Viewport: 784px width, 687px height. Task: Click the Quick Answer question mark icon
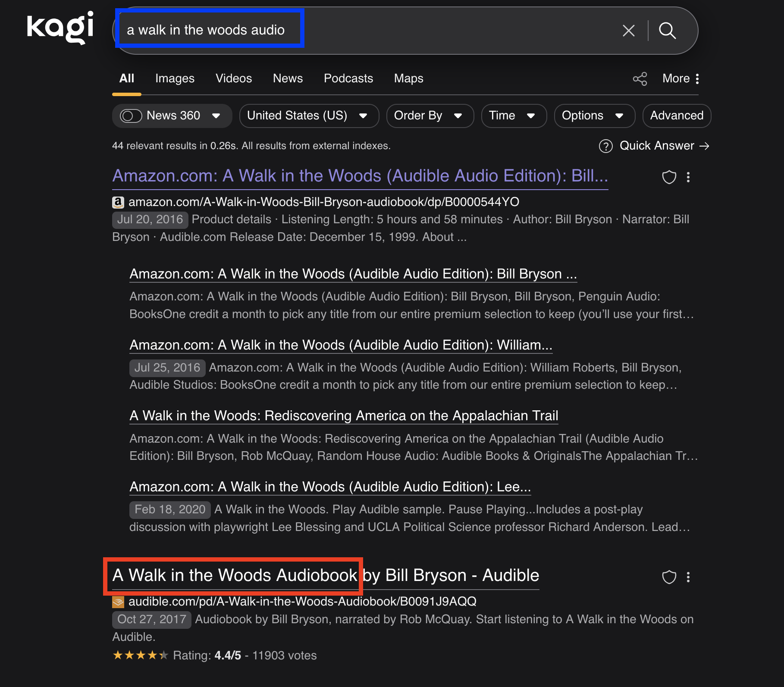tap(606, 146)
